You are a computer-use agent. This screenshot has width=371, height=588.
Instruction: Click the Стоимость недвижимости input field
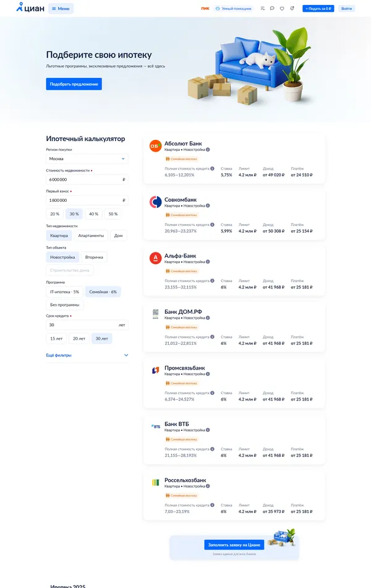83,179
